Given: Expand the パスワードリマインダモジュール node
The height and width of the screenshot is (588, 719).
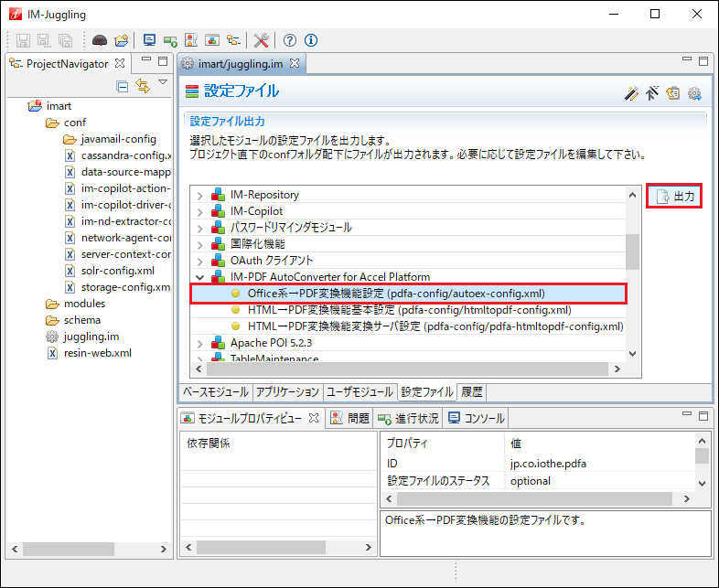Looking at the screenshot, I should click(199, 229).
